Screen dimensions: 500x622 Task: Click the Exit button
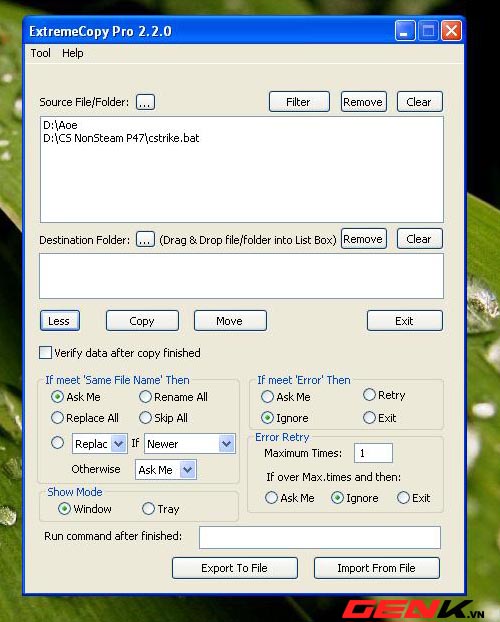pos(404,321)
